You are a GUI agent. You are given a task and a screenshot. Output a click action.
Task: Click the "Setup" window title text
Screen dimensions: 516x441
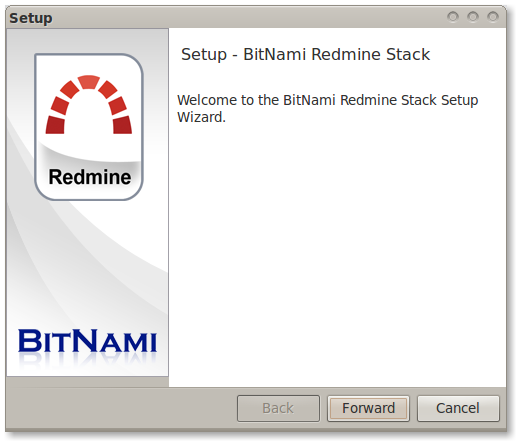[31, 18]
